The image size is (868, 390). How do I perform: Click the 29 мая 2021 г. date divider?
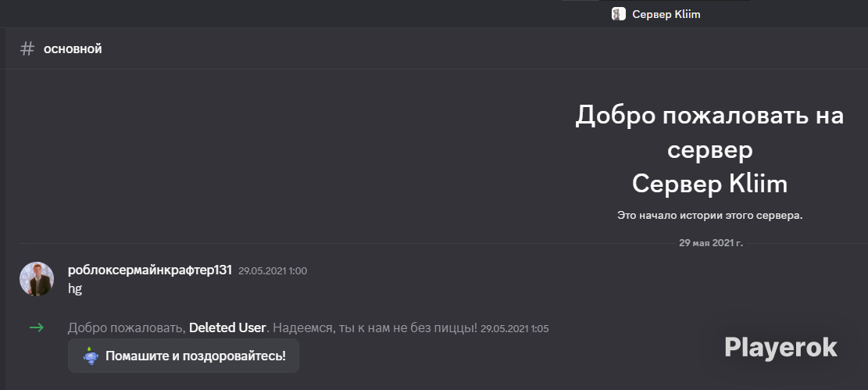point(711,243)
